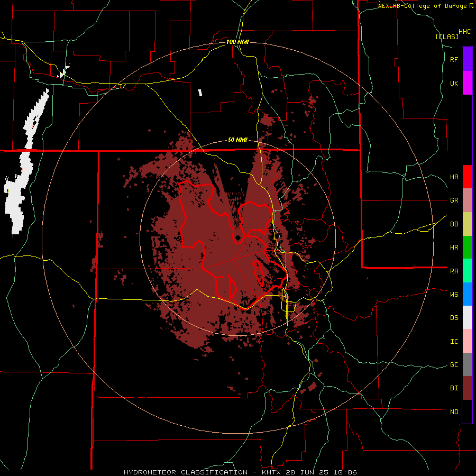
Task: Click the DS white legend swatch
Action: pyautogui.click(x=467, y=317)
